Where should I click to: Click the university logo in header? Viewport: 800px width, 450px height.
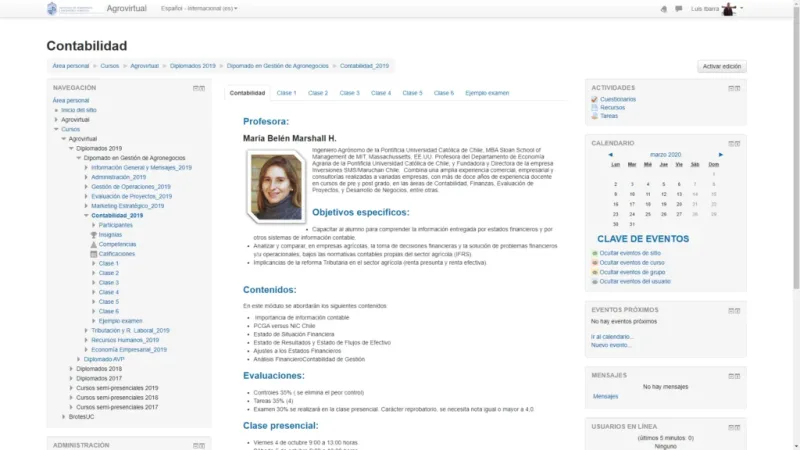[x=74, y=9]
